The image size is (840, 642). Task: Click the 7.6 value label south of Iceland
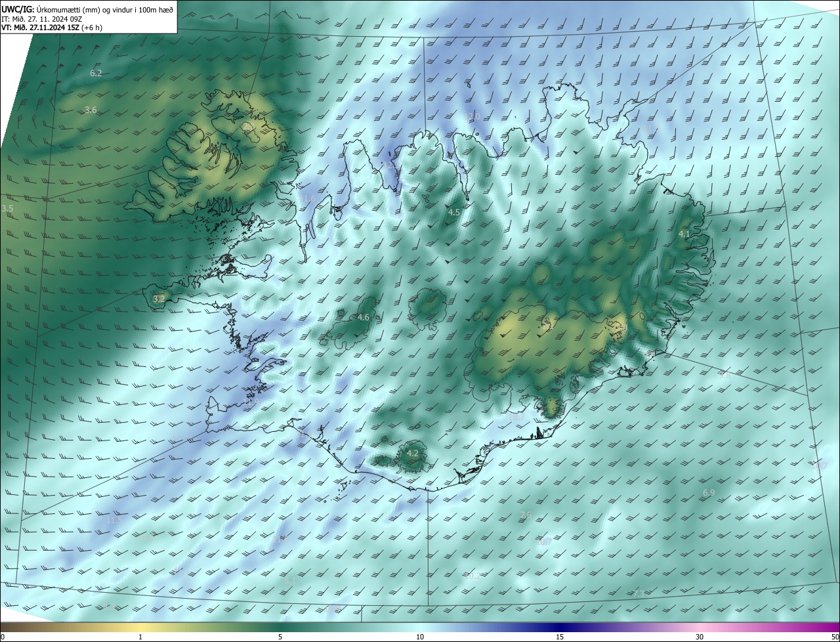tap(526, 515)
